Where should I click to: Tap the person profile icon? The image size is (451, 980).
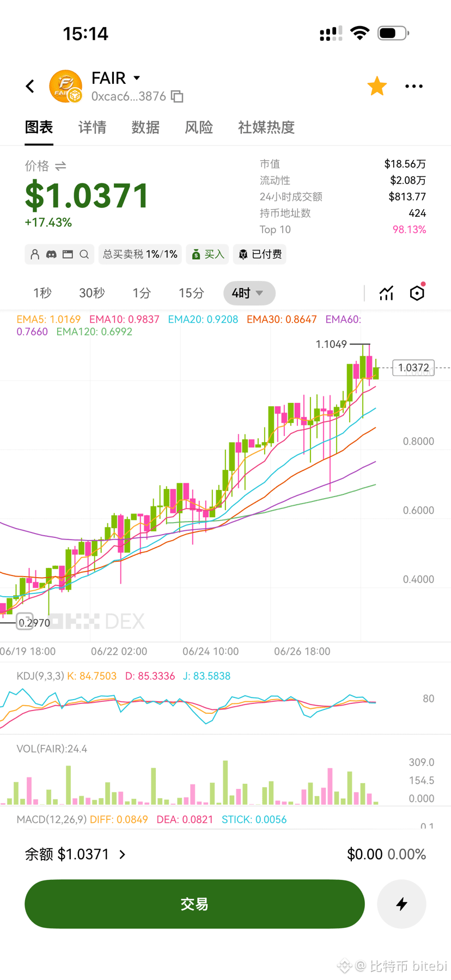35,254
